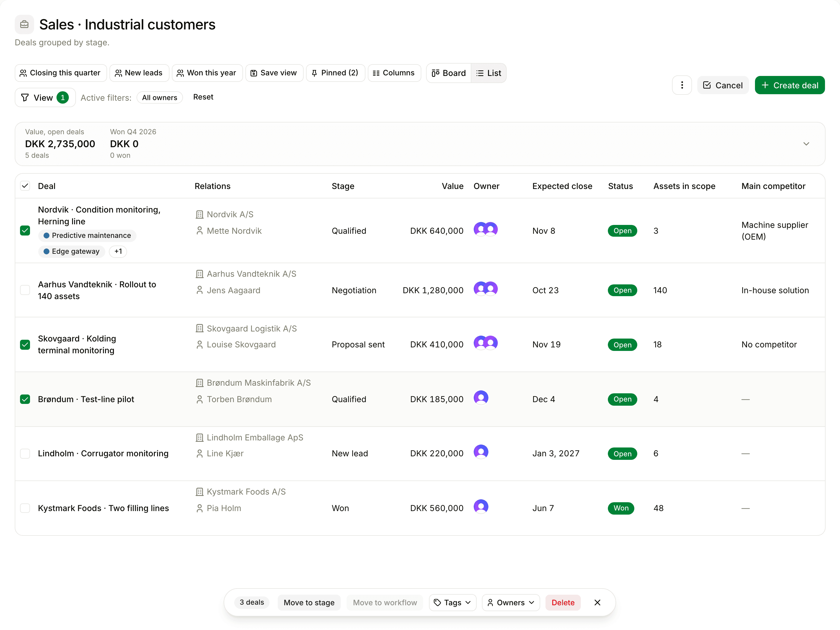This screenshot has width=840, height=630.
Task: Close the bulk action bar with the X
Action: [597, 603]
